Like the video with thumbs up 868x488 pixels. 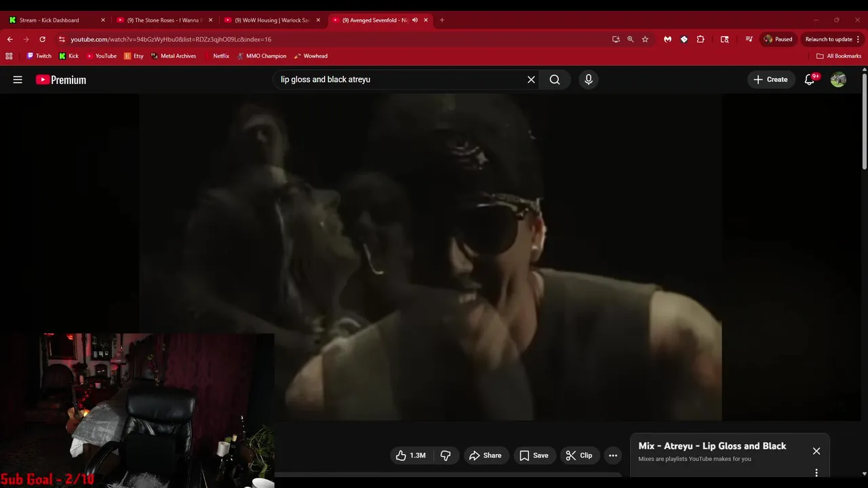[x=411, y=455]
